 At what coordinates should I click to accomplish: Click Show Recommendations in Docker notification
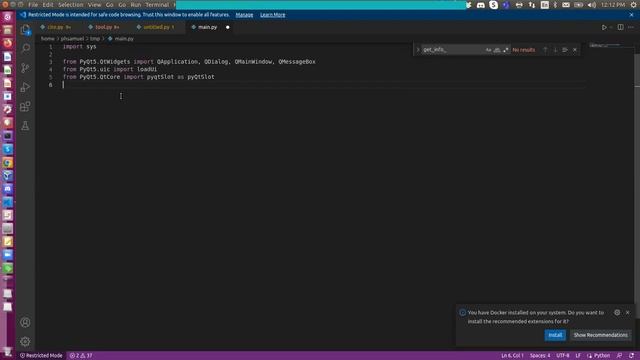(600, 335)
